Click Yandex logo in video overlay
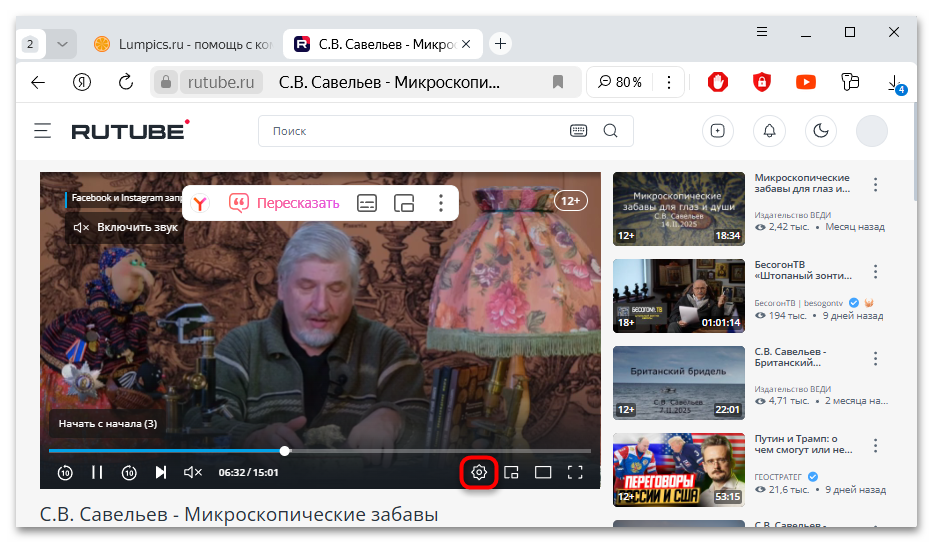The height and width of the screenshot is (543, 933). pyautogui.click(x=201, y=203)
